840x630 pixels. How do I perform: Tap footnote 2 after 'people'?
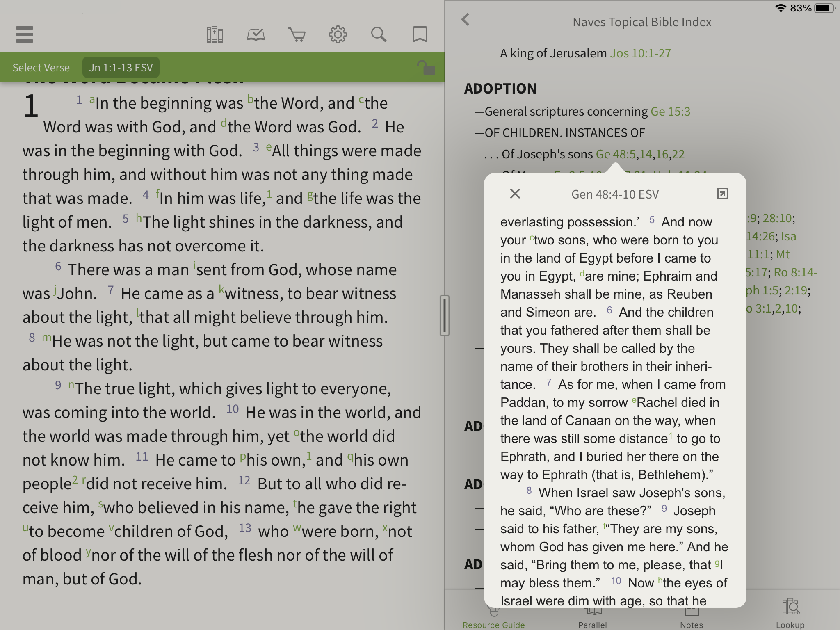(x=75, y=479)
